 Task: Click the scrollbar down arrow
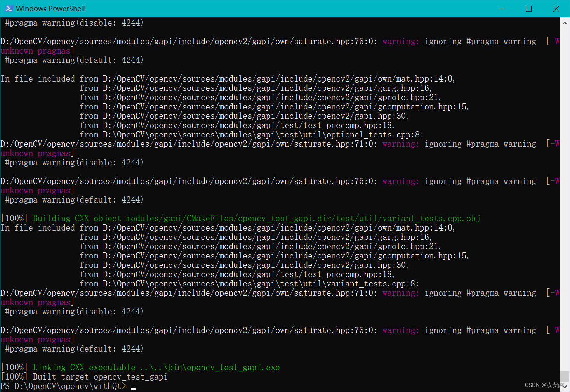click(x=565, y=386)
